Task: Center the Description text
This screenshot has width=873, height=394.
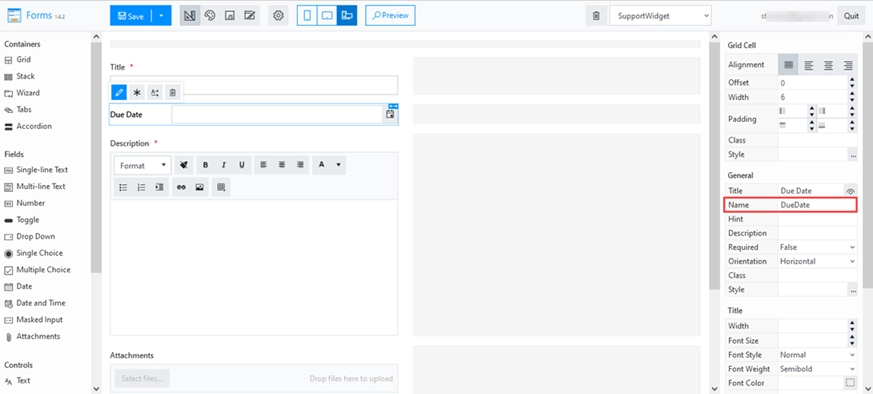Action: point(282,165)
